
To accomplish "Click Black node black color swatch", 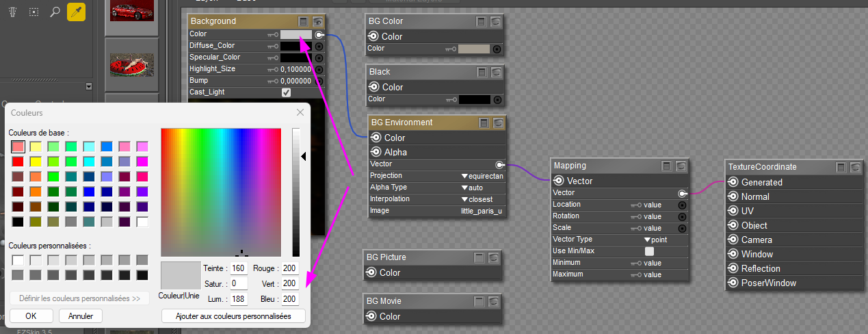I will 473,99.
